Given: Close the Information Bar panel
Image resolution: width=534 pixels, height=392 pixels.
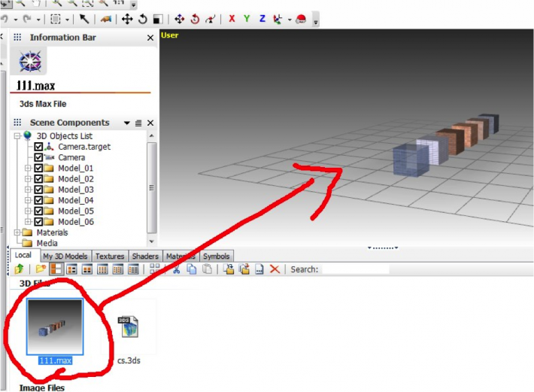Looking at the screenshot, I should (x=150, y=38).
